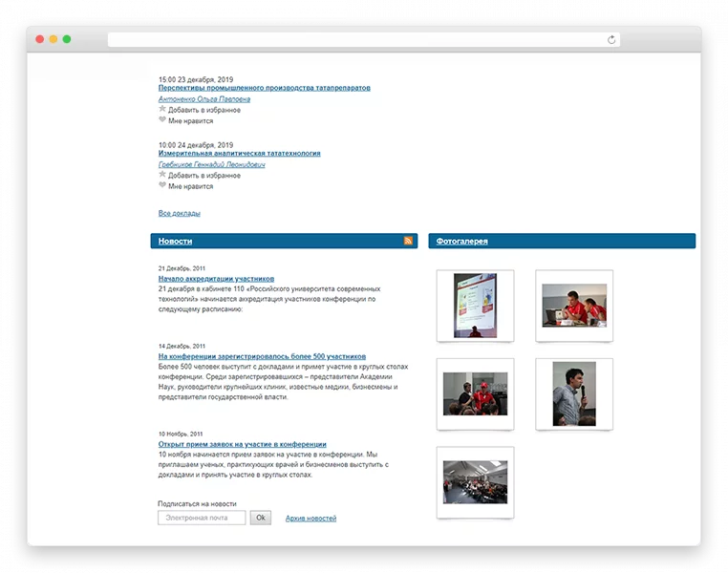Read news "Начало аккредитации участников"

pyautogui.click(x=216, y=279)
